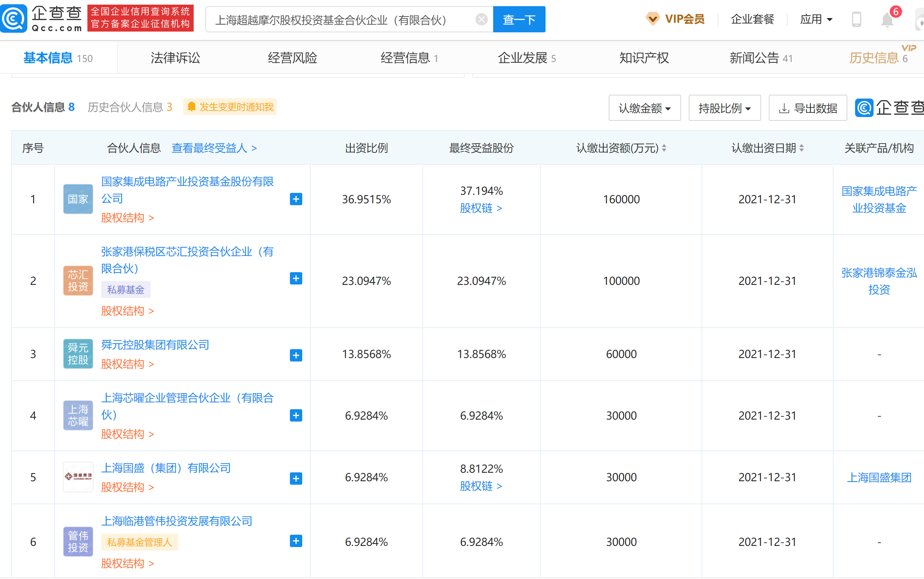Image resolution: width=924 pixels, height=579 pixels.
Task: Open 国家集成电路产业投资基金股份有限公司 link
Action: click(187, 190)
